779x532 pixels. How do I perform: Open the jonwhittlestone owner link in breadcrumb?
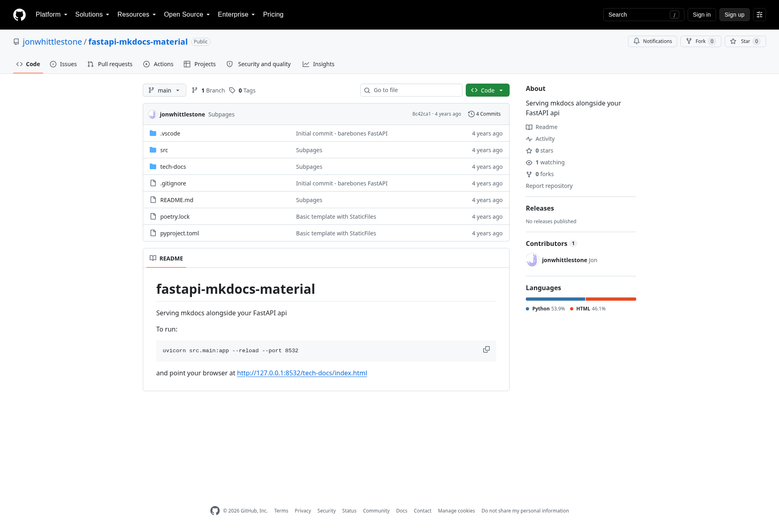(x=52, y=42)
